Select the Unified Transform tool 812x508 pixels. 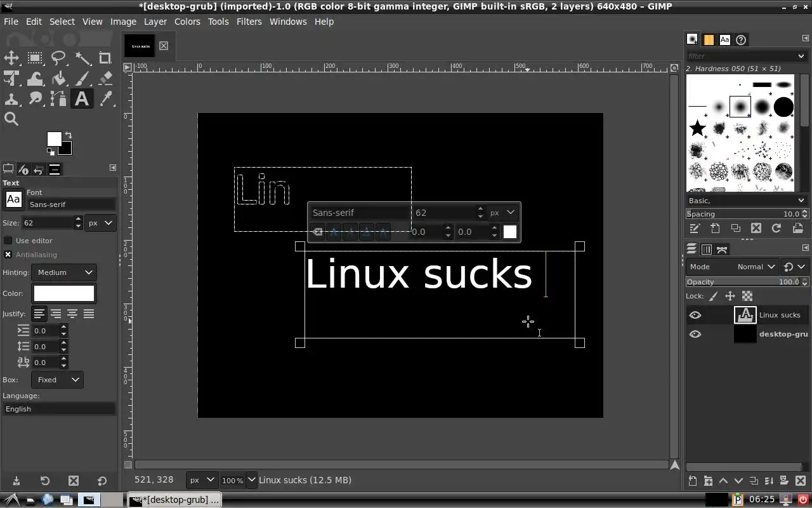[x=11, y=79]
